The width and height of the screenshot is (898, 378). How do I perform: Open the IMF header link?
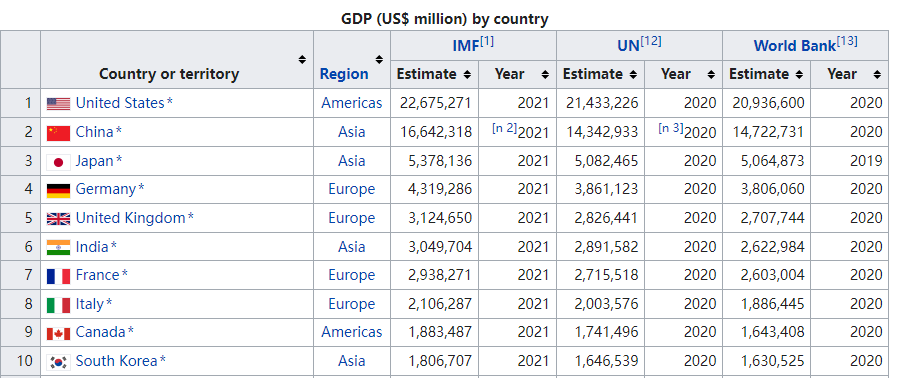click(466, 46)
